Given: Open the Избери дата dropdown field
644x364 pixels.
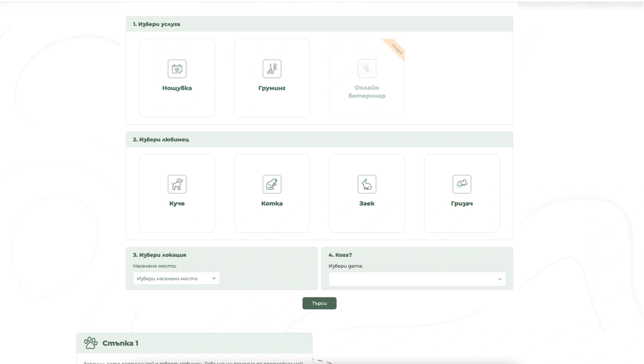Looking at the screenshot, I should [x=417, y=279].
